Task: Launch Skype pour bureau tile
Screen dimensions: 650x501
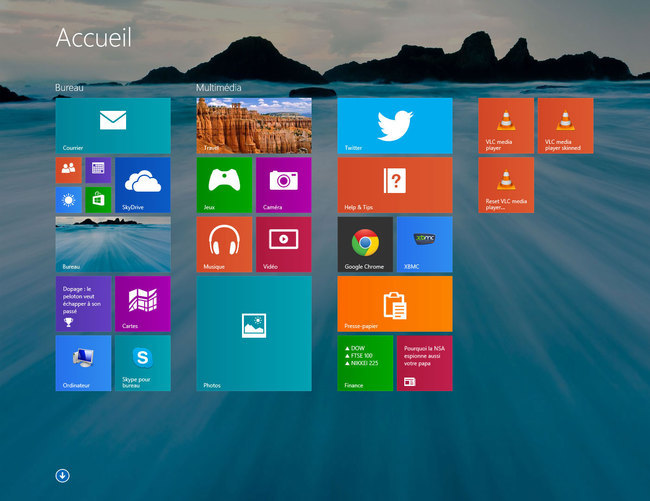Action: click(x=143, y=363)
